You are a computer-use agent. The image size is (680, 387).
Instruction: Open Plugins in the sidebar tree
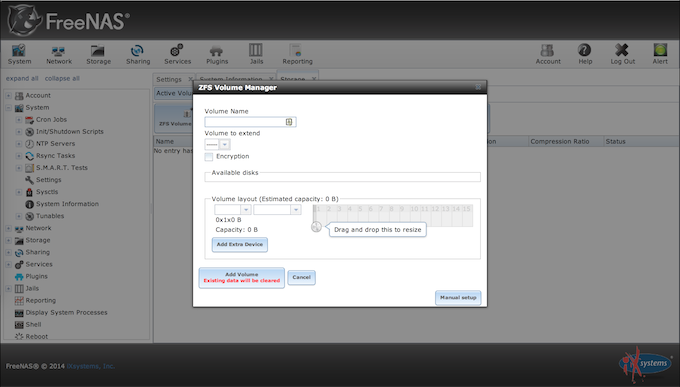(36, 276)
